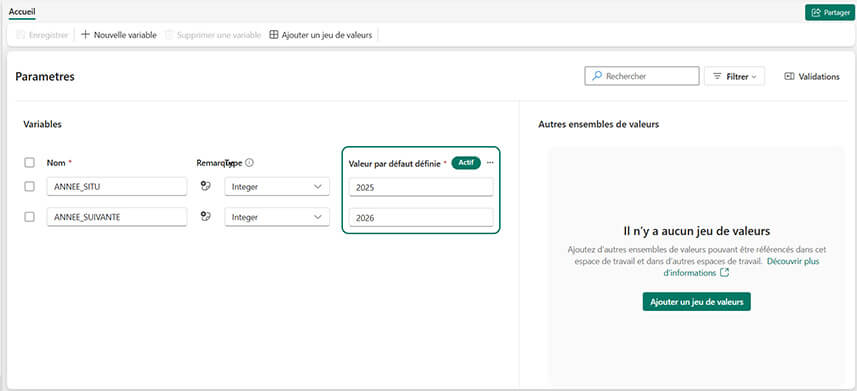Check the ANNEE_SITU row checkbox
The image size is (857, 391).
click(30, 186)
